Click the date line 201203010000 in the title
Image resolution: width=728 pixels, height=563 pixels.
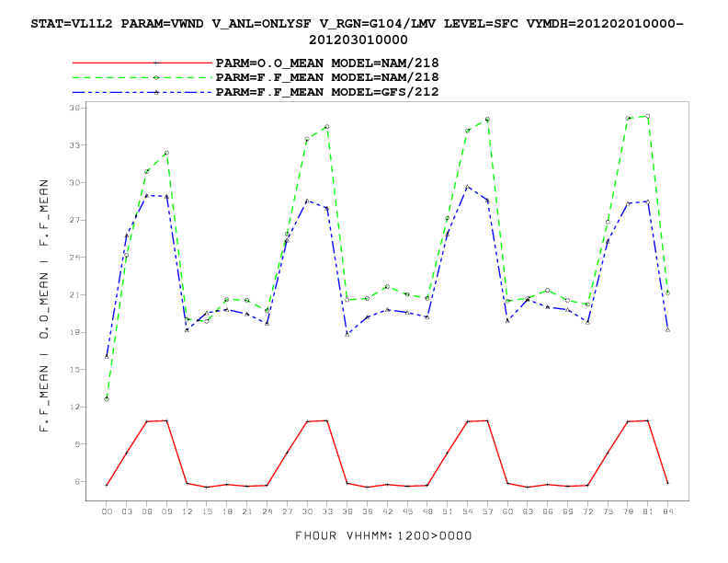coord(358,40)
